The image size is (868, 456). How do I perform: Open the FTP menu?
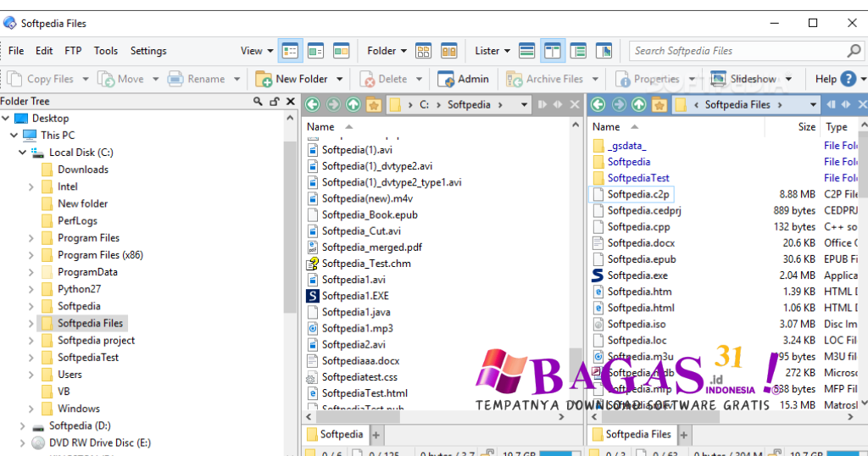(73, 51)
